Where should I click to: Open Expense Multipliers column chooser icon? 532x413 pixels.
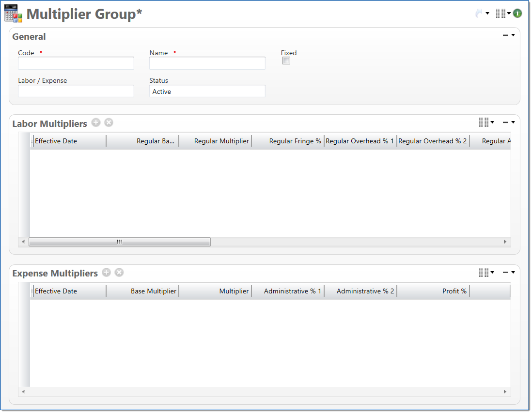pyautogui.click(x=484, y=273)
